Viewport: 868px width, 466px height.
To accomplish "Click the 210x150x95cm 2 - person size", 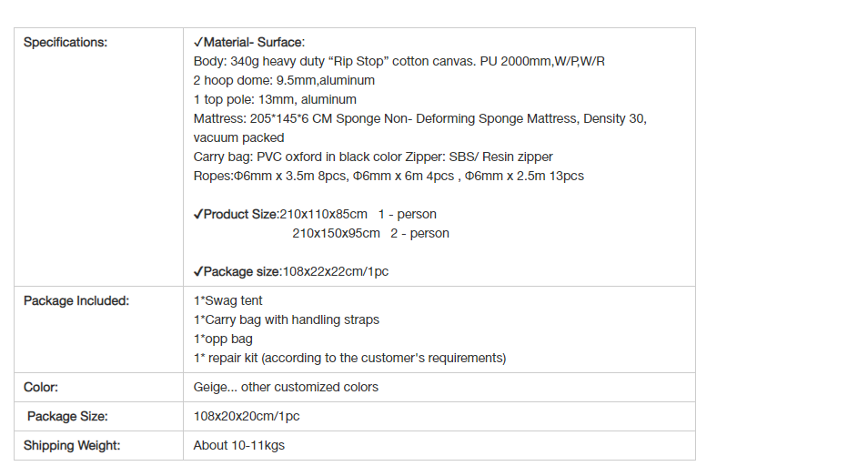I will tap(371, 234).
